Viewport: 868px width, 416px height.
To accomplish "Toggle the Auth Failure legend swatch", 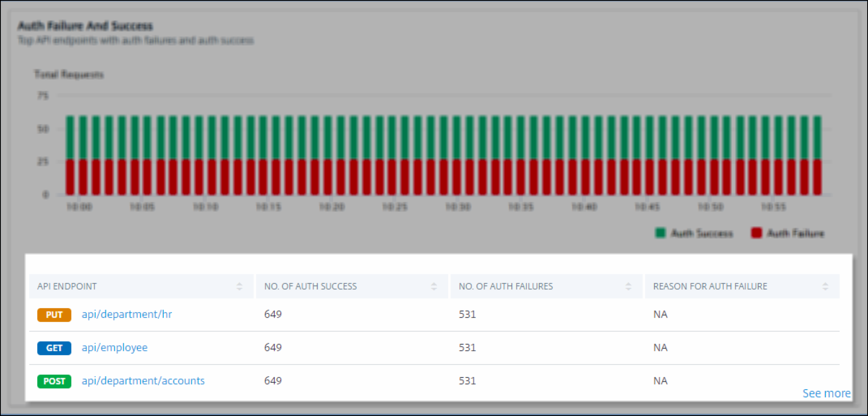I will [756, 233].
